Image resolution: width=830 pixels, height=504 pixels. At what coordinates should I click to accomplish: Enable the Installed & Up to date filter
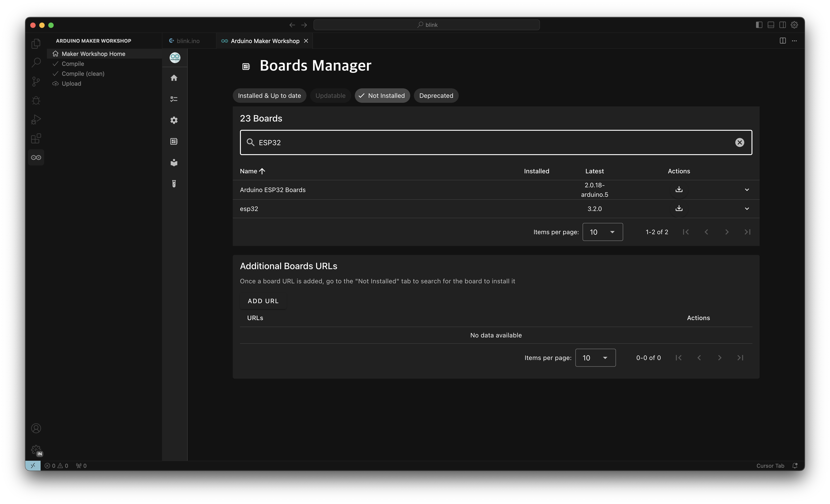click(269, 96)
